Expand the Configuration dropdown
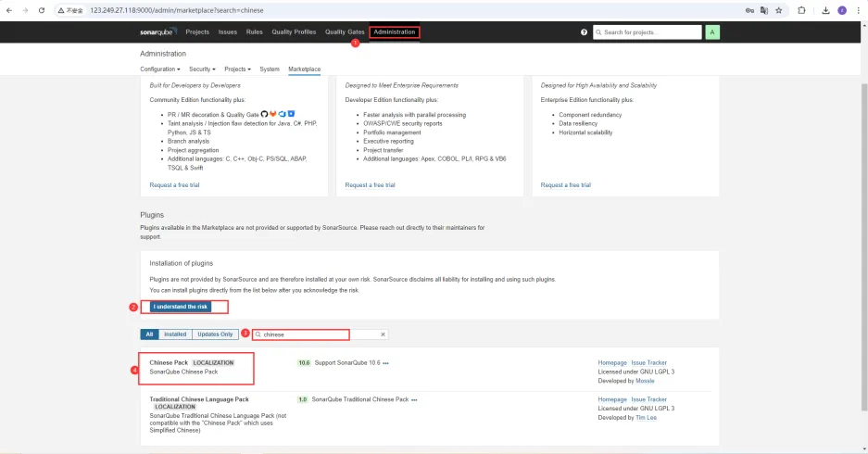Image resolution: width=868 pixels, height=454 pixels. pos(158,69)
